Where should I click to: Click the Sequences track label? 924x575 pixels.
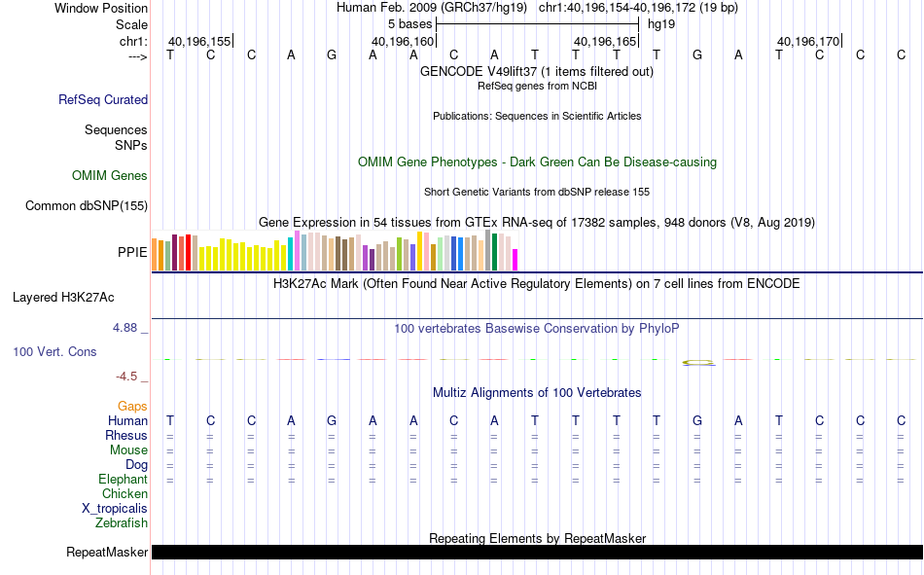point(116,129)
